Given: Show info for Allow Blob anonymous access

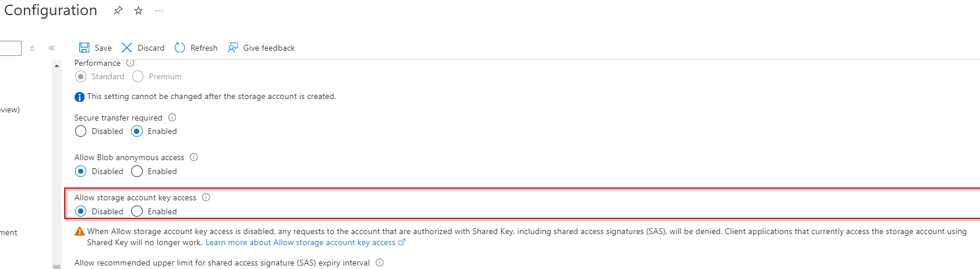Looking at the screenshot, I should pos(194,157).
